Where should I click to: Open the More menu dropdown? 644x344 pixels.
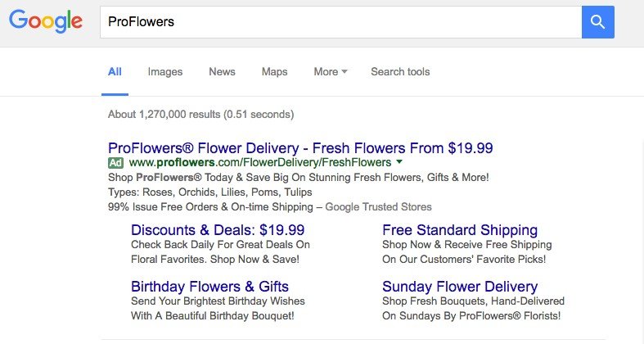[x=331, y=71]
